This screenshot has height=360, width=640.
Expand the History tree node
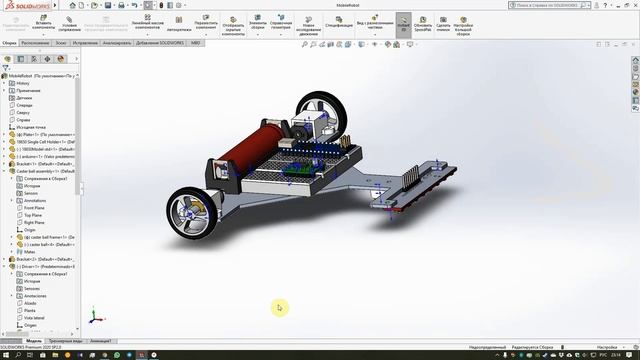pyautogui.click(x=4, y=83)
